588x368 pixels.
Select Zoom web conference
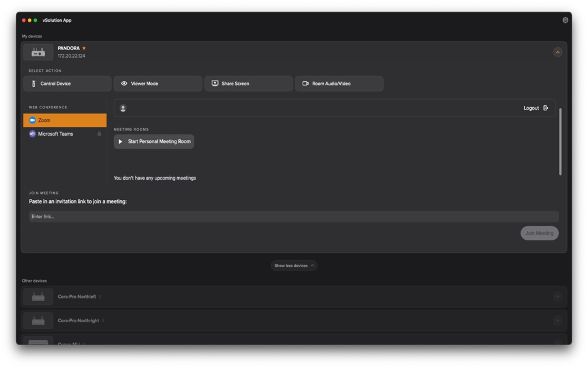65,120
